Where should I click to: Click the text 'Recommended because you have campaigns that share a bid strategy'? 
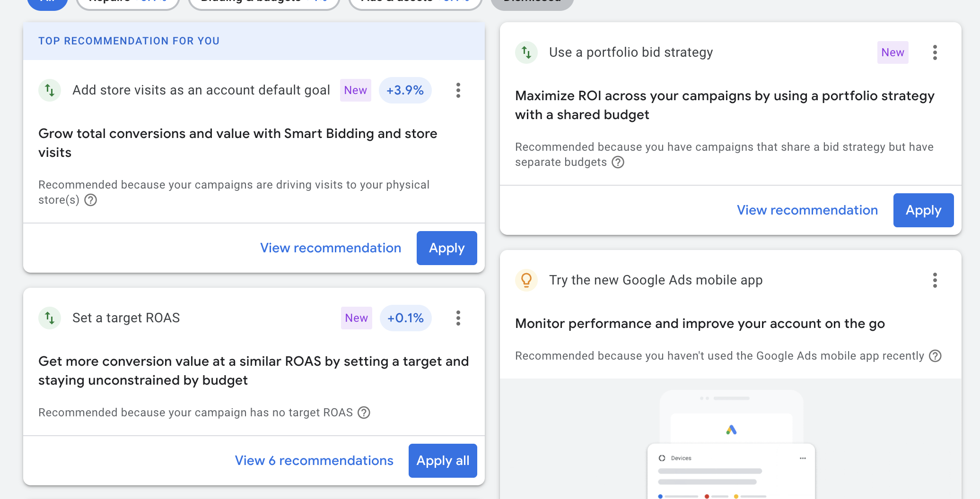point(725,155)
